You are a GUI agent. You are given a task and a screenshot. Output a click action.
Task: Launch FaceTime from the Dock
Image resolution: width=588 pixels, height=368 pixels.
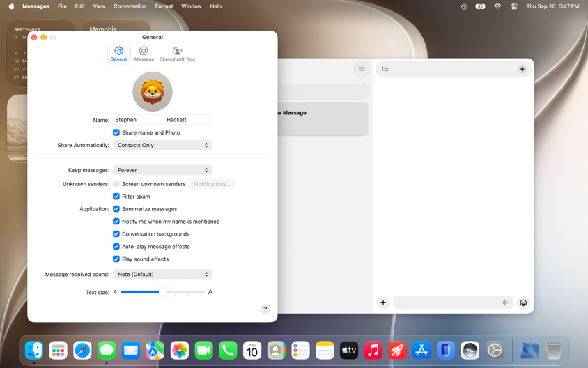(203, 351)
